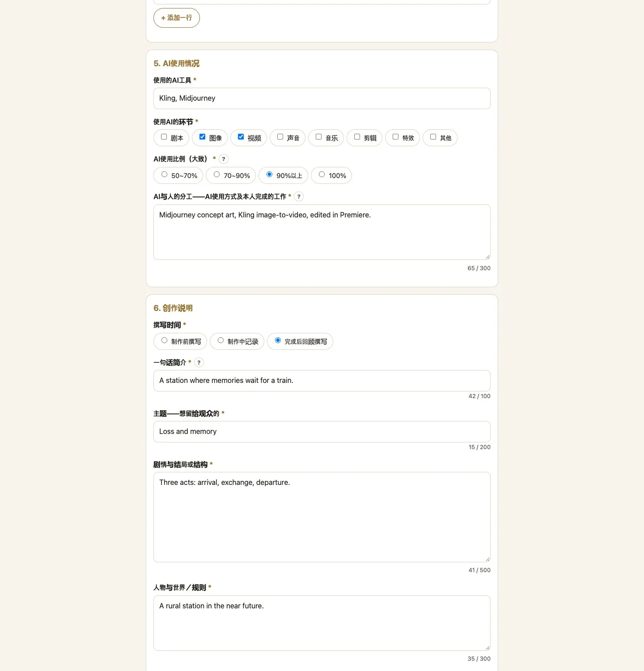The width and height of the screenshot is (644, 671).
Task: Tick the 其他 checkbox
Action: click(433, 137)
